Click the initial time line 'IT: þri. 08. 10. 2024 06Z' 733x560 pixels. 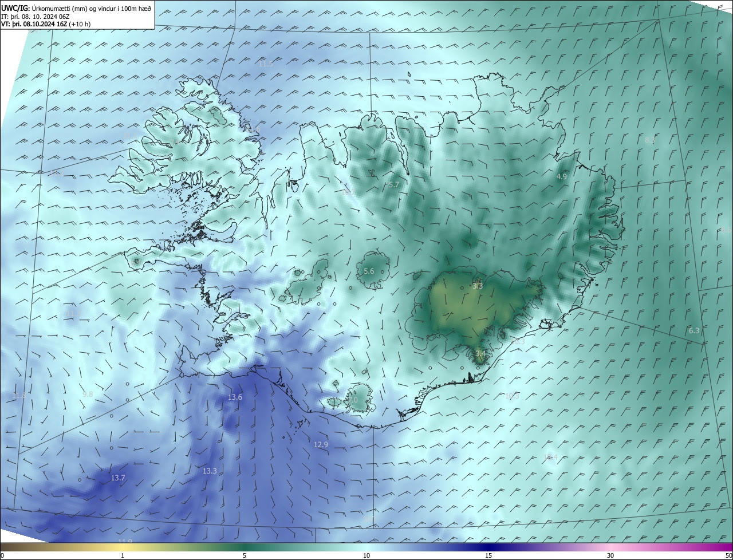click(35, 16)
